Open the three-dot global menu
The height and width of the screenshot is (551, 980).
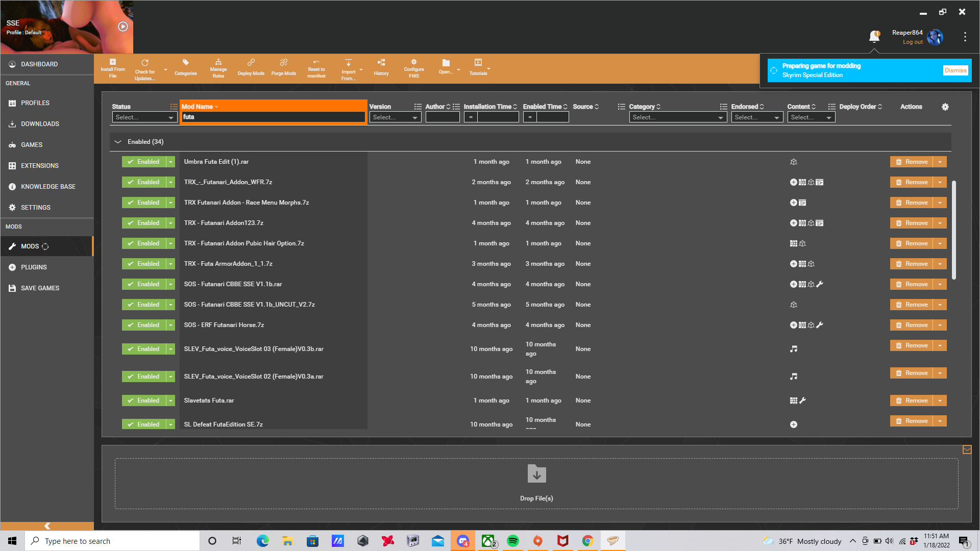(x=965, y=37)
